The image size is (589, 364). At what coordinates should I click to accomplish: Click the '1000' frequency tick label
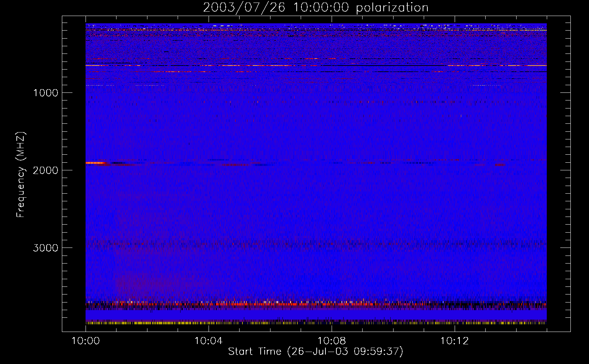pyautogui.click(x=46, y=93)
